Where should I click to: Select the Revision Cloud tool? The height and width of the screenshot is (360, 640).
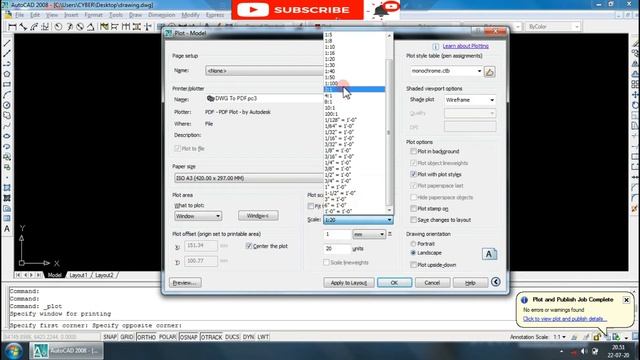[x=7, y=116]
